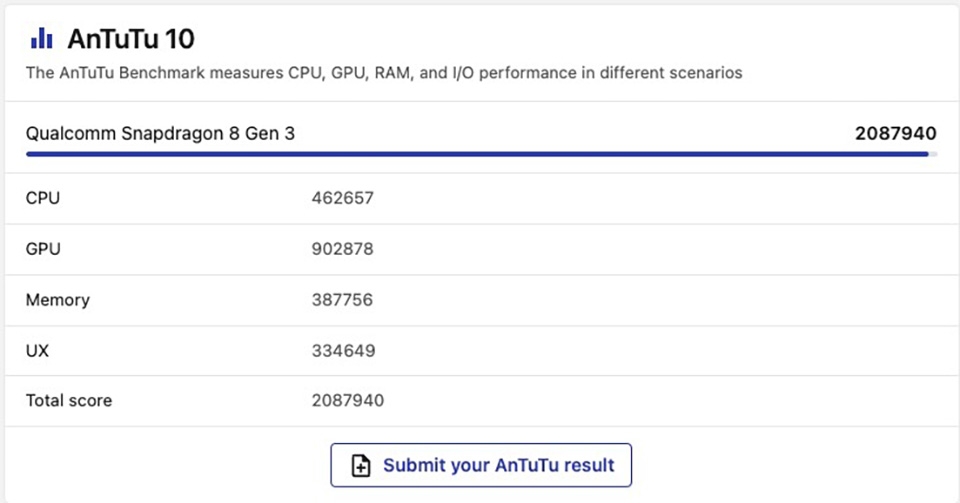The image size is (960, 503).
Task: Select the CPU row label
Action: coord(43,198)
